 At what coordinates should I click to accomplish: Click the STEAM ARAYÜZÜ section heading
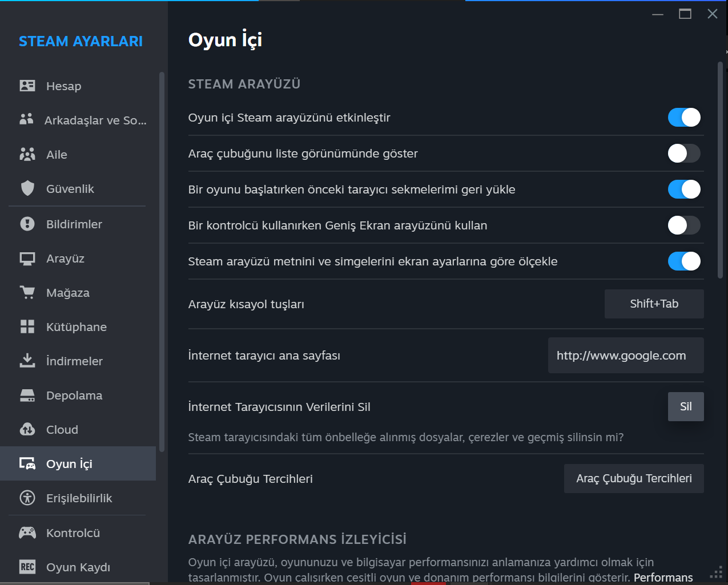(244, 84)
